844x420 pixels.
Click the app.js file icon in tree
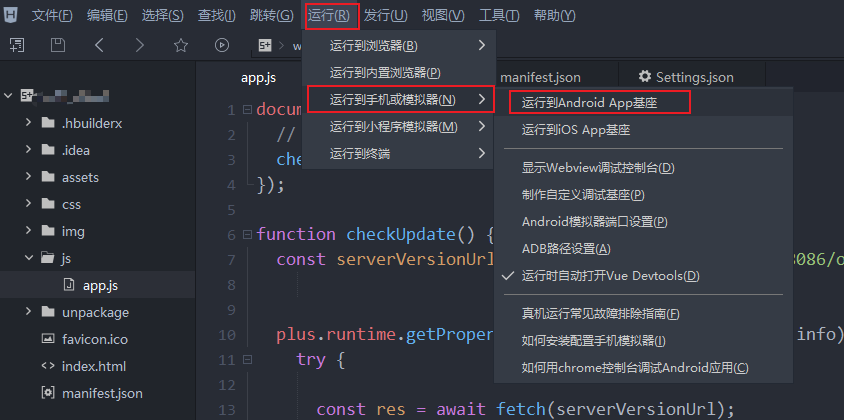(69, 285)
